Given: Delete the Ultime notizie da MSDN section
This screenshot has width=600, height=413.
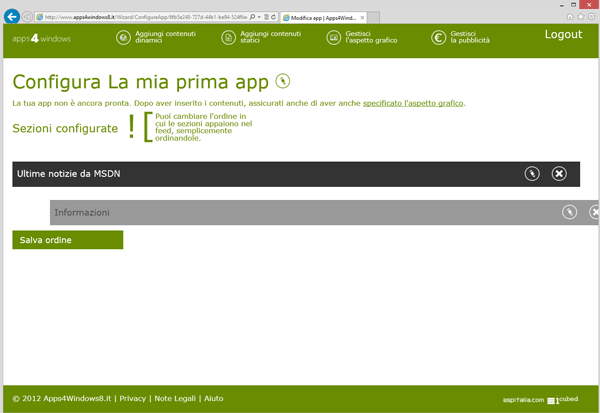Looking at the screenshot, I should (559, 174).
